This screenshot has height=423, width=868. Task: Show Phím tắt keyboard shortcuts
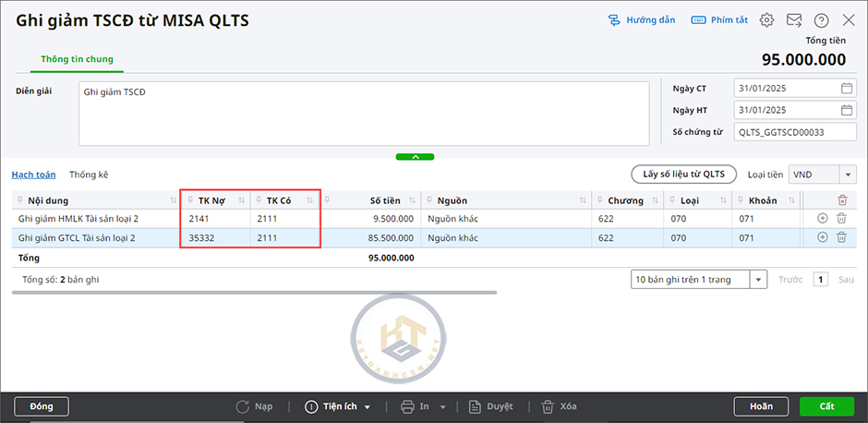[x=719, y=20]
